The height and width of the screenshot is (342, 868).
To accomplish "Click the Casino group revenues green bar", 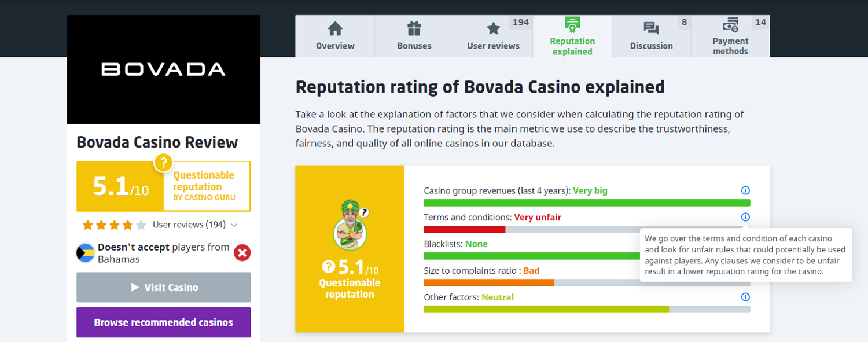I will (x=586, y=203).
